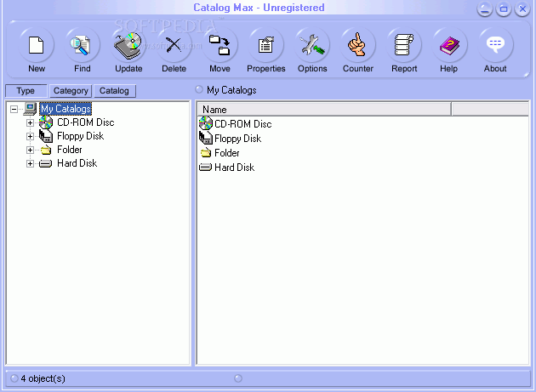The width and height of the screenshot is (536, 392).
Task: Select Floppy Disk text in list pane
Action: pyautogui.click(x=238, y=139)
